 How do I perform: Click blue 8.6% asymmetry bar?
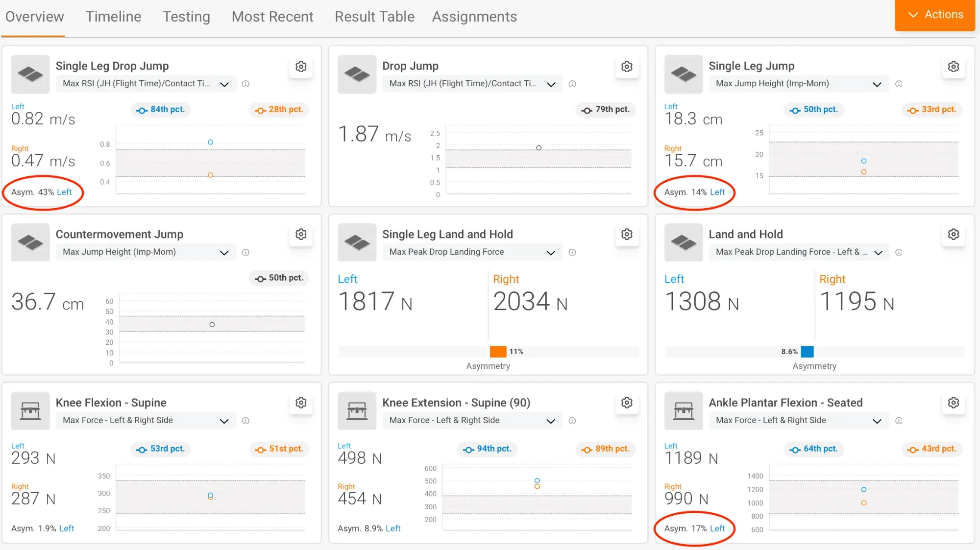pos(808,352)
